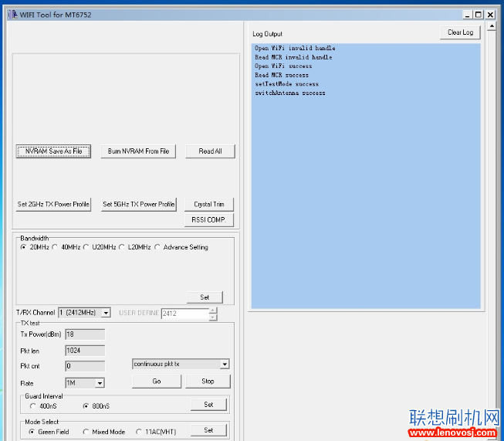Viewport: 504px width, 441px height.
Task: Open the continuous pkt tx dropdown
Action: [225, 364]
